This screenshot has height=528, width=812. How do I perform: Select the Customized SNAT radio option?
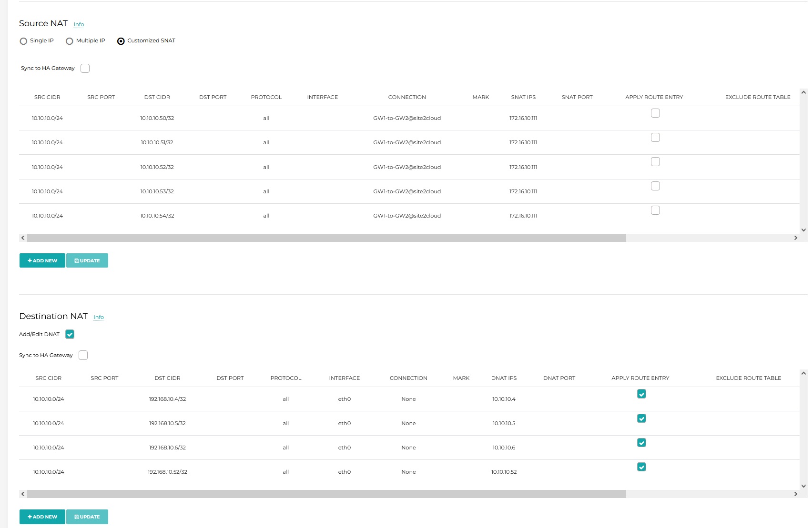[121, 41]
